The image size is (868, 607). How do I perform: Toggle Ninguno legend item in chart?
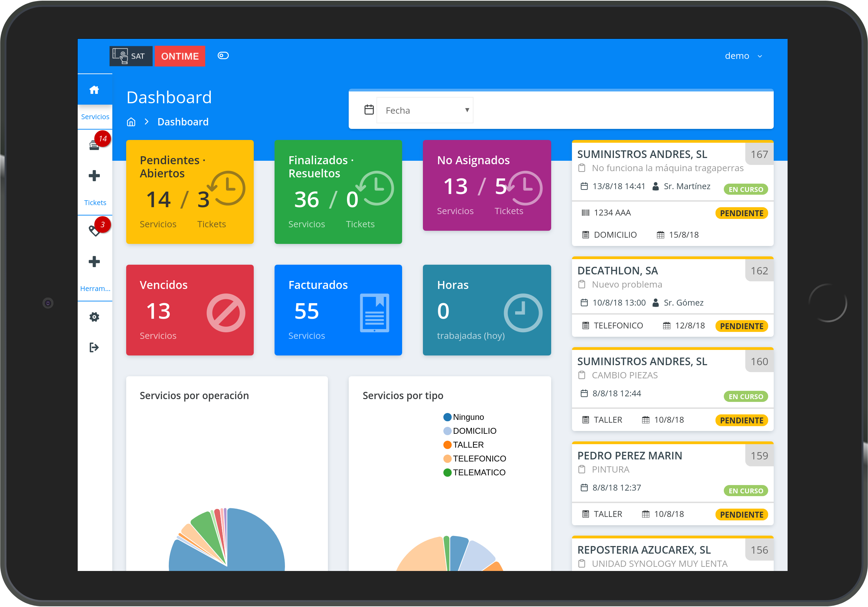click(468, 417)
